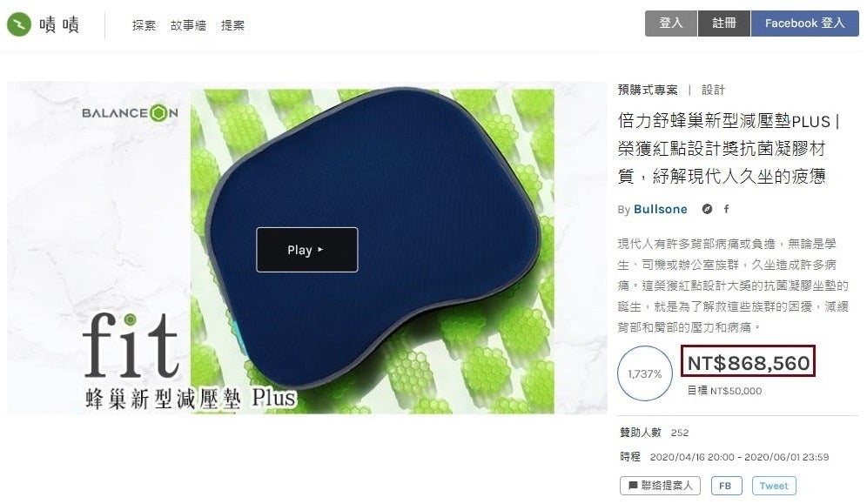Screen dimensions: 867x504
Task: Select 提案 in the top navigation
Action: 232,25
